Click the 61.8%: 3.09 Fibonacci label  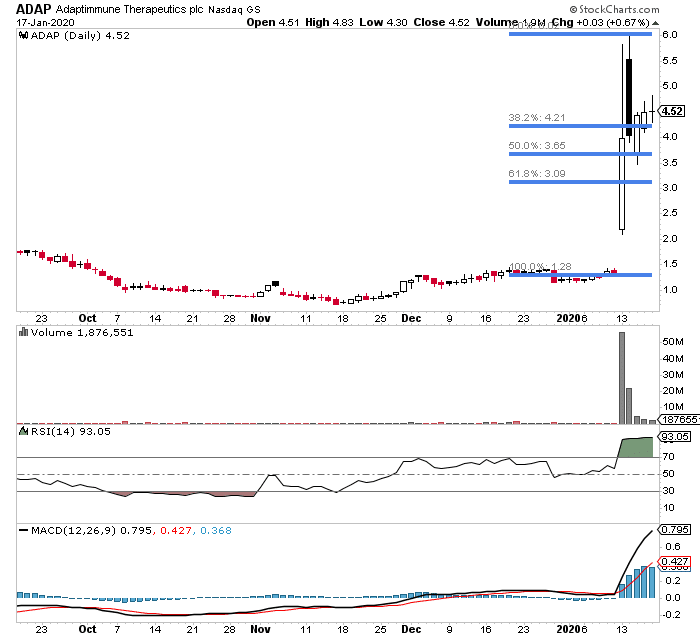537,173
